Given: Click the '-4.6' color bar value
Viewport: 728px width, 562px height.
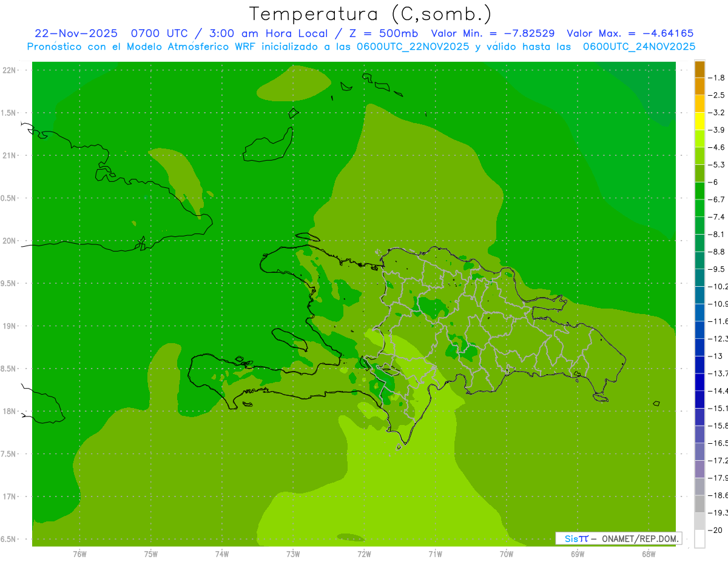Looking at the screenshot, I should [717, 147].
